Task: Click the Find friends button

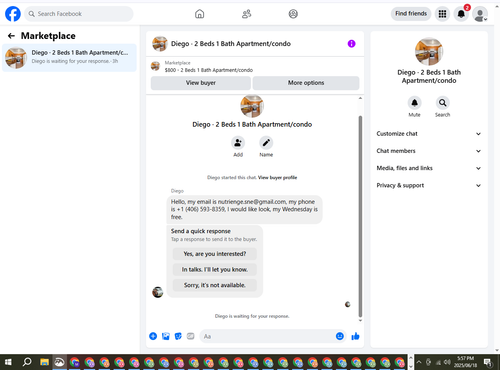Action: (411, 14)
